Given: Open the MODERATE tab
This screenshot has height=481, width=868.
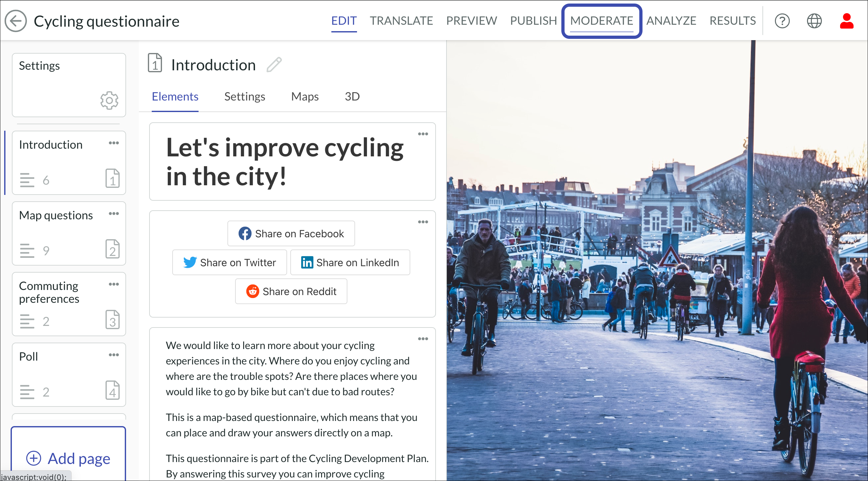Looking at the screenshot, I should (x=601, y=21).
